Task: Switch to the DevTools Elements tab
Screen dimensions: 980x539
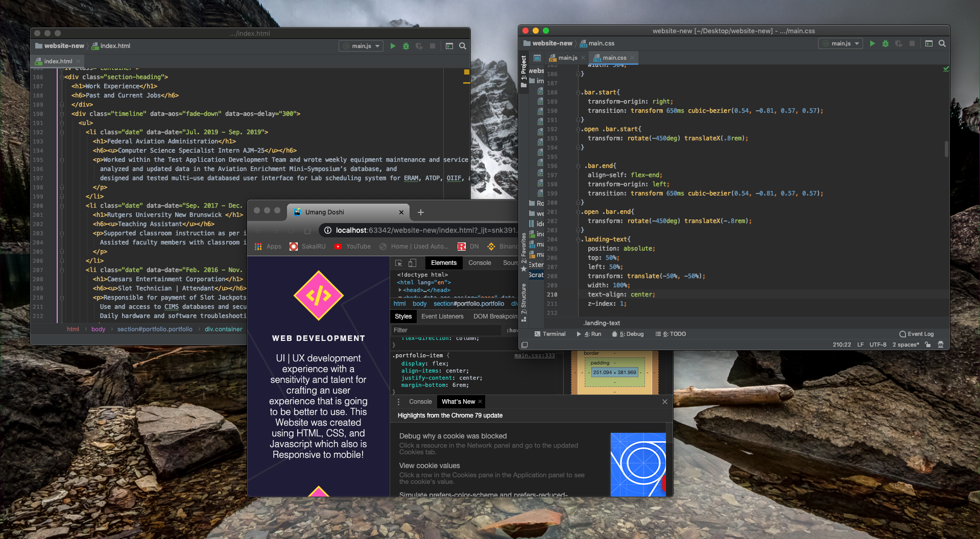Action: tap(444, 263)
